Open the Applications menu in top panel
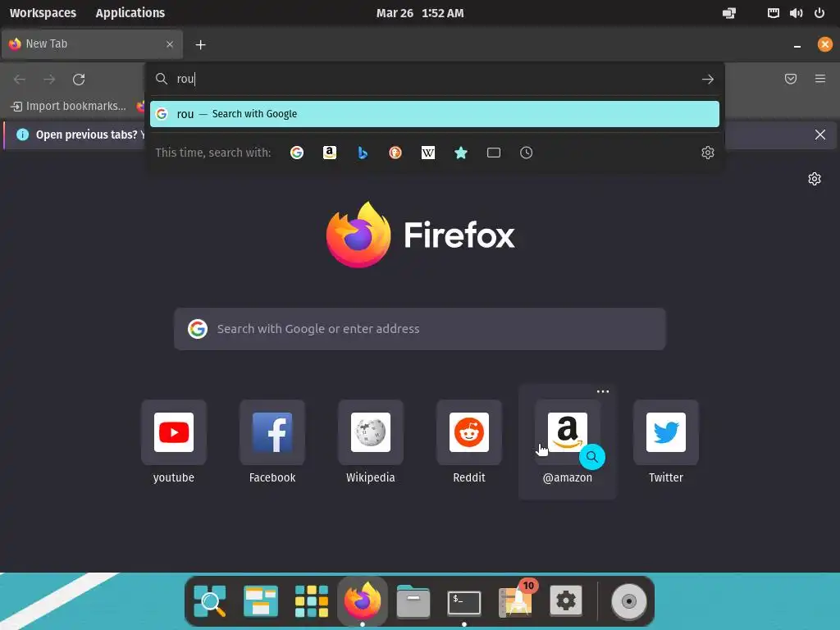The image size is (840, 630). tap(130, 13)
